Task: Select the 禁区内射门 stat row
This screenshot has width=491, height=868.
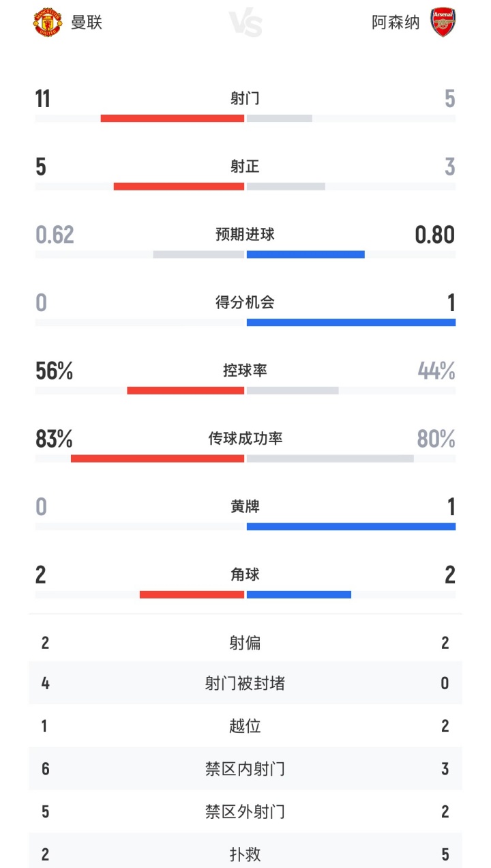Action: point(245,769)
